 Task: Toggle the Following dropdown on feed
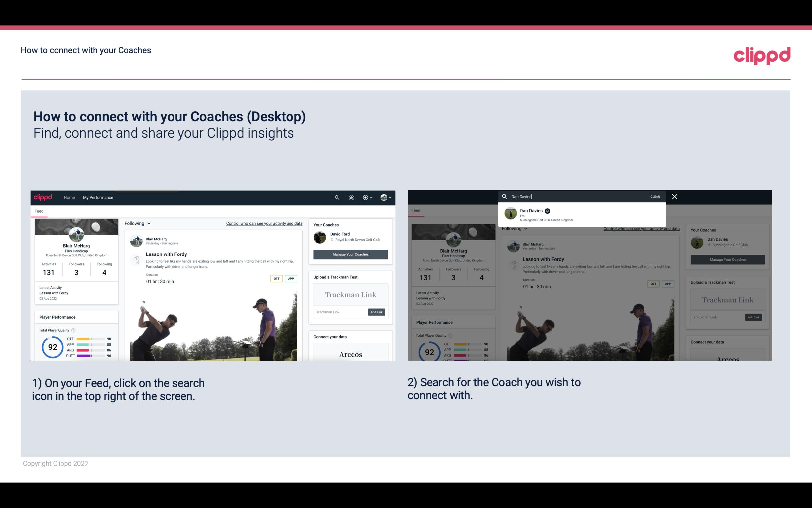coord(138,223)
